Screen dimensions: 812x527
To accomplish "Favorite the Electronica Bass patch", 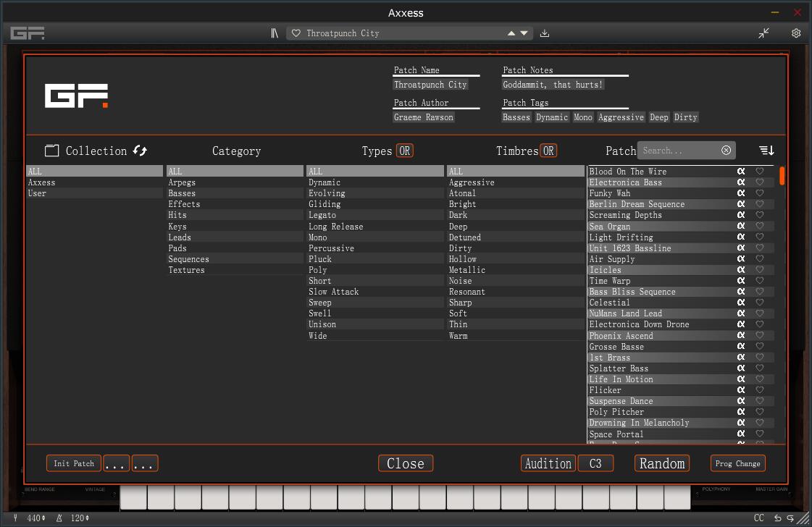I will 760,182.
